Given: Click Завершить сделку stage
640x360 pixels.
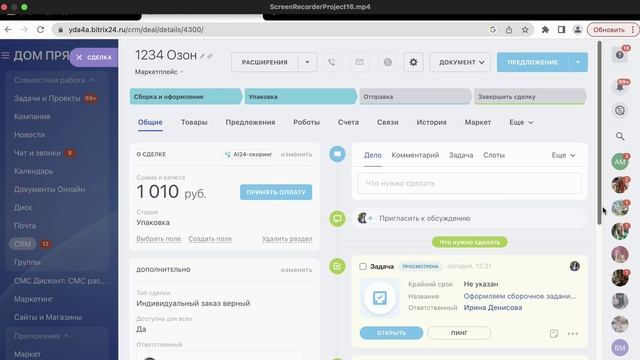Looking at the screenshot, I should pos(530,97).
